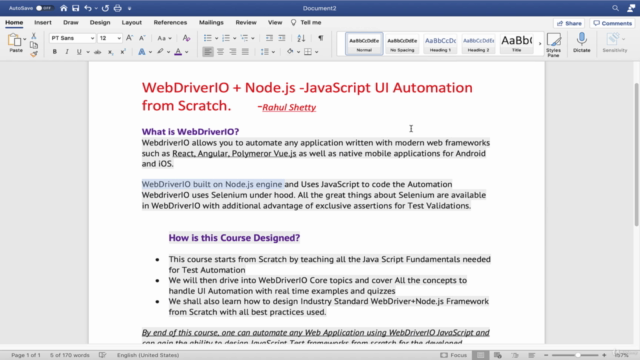Open the Insert ribbon tab
Image resolution: width=640 pixels, height=360 pixels.
(43, 22)
